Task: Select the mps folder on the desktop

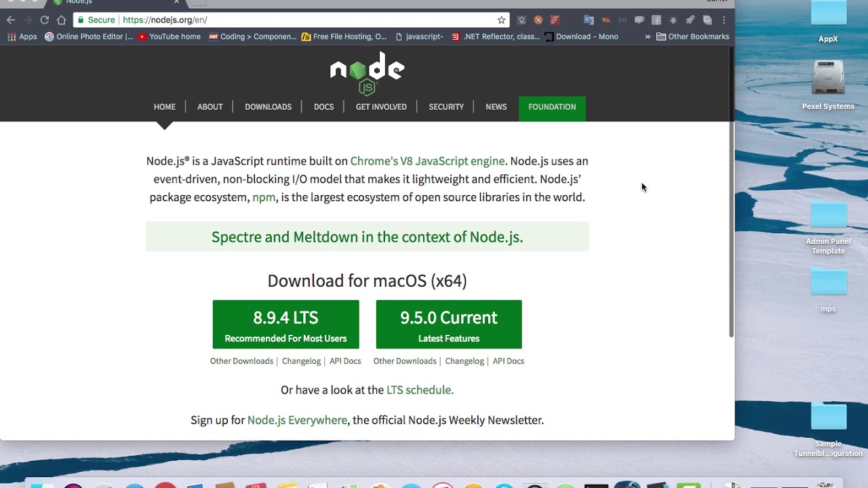Action: (828, 290)
